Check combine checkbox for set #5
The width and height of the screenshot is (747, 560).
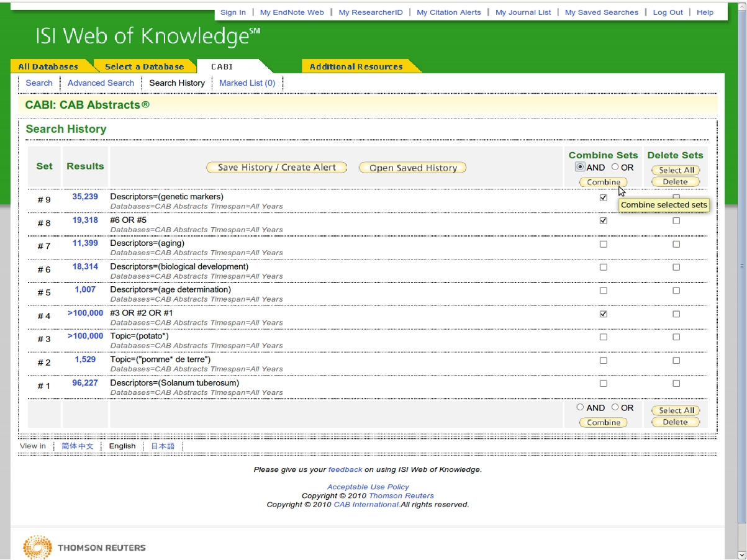click(x=604, y=291)
